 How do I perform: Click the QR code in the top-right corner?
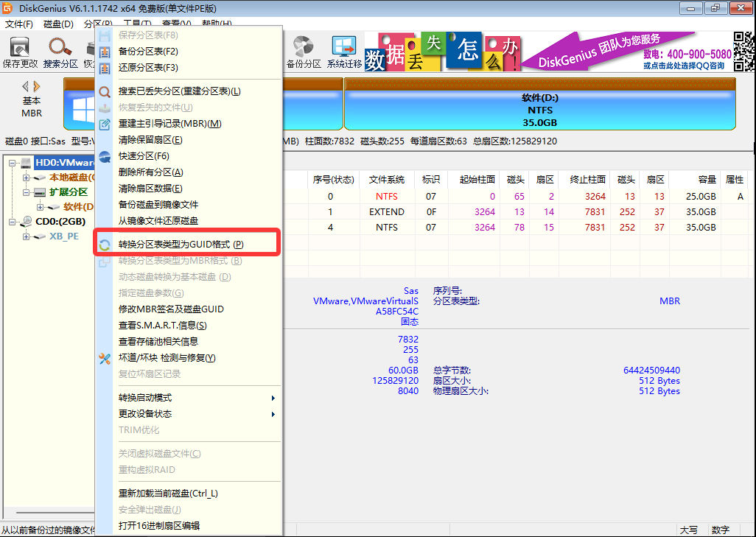743,52
